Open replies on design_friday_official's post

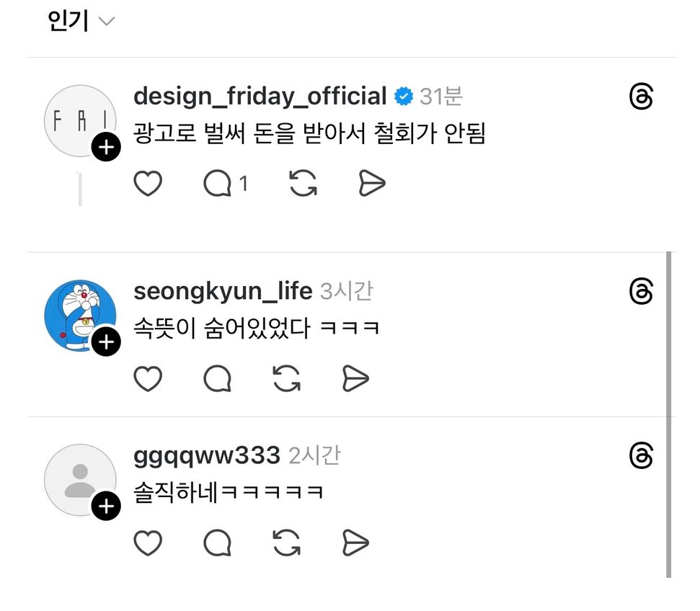click(218, 184)
